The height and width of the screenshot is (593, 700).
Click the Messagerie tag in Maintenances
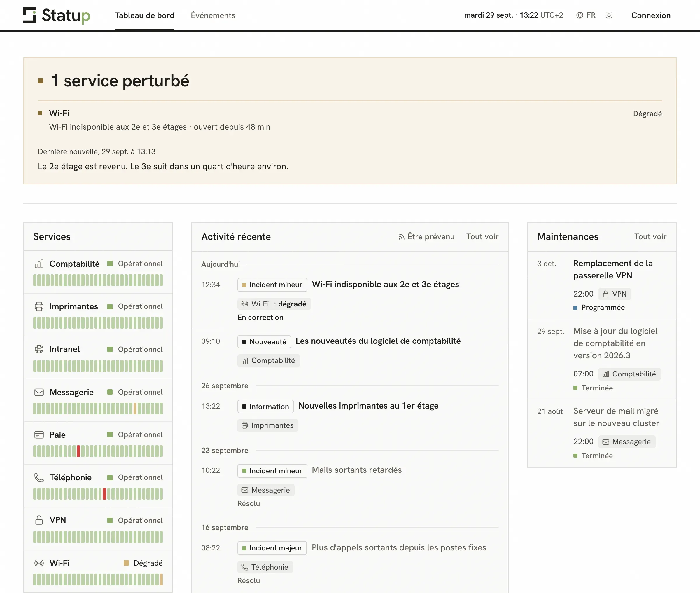coord(627,442)
